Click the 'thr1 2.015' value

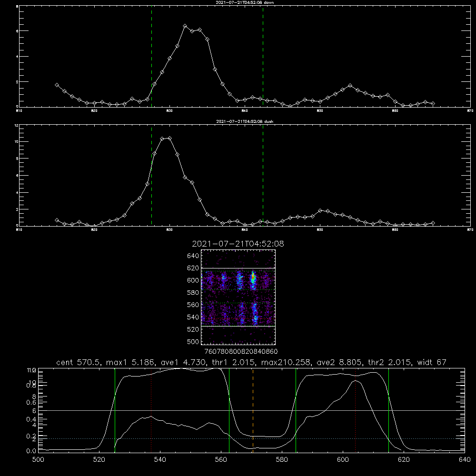coord(234,362)
